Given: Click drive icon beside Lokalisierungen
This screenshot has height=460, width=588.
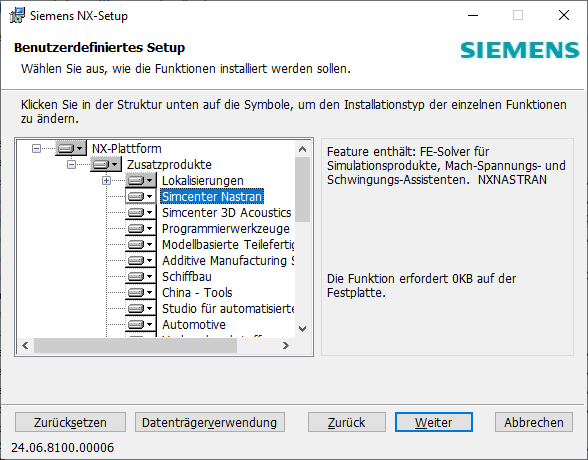Looking at the screenshot, I should (x=141, y=180).
